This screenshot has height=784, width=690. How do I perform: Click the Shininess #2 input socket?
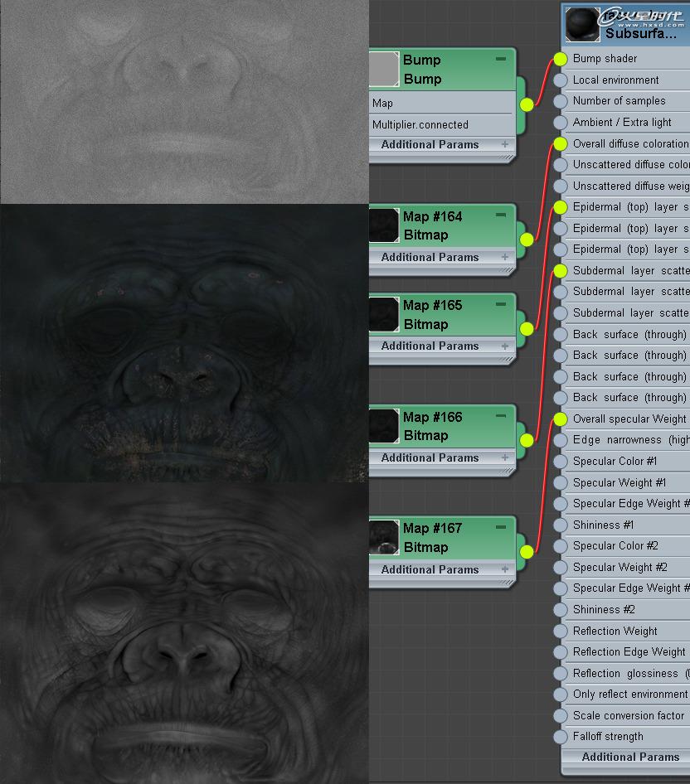[x=561, y=609]
